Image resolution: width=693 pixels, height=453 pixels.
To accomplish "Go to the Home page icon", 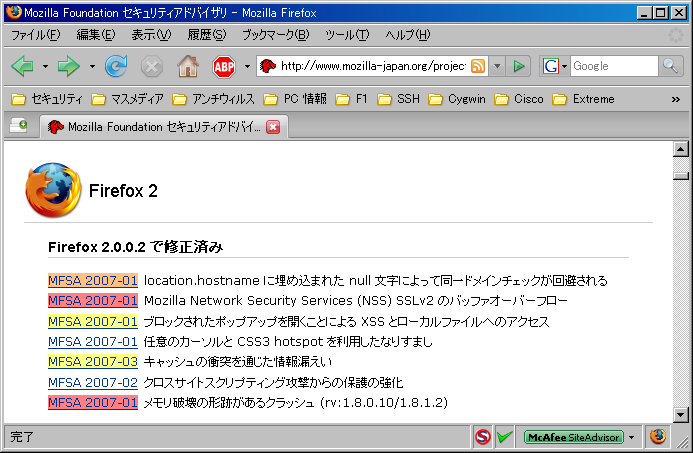I will [188, 66].
